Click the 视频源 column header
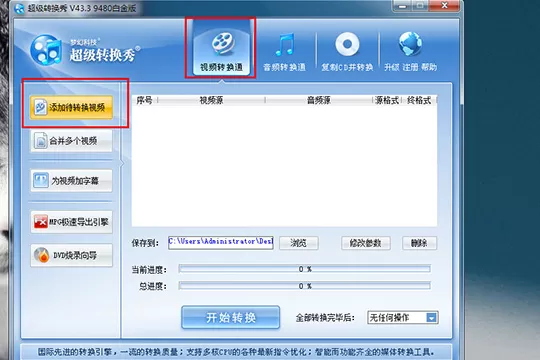540x360 pixels. coord(211,100)
